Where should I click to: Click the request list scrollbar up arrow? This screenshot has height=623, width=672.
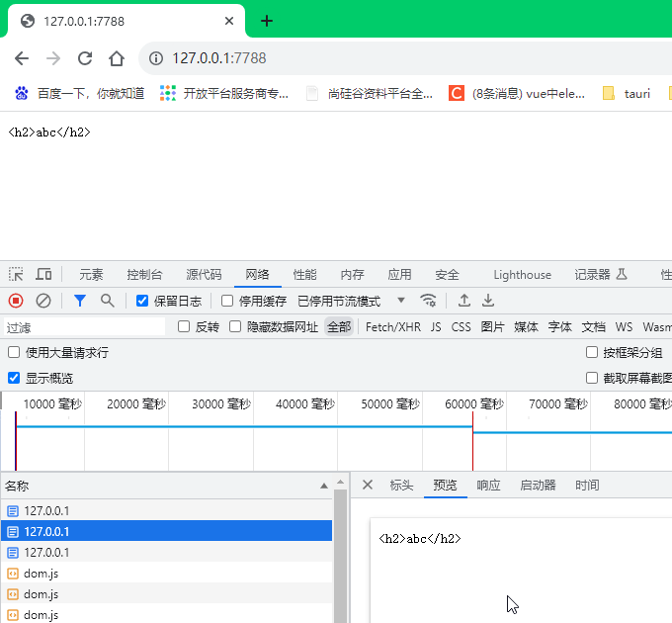tap(340, 483)
